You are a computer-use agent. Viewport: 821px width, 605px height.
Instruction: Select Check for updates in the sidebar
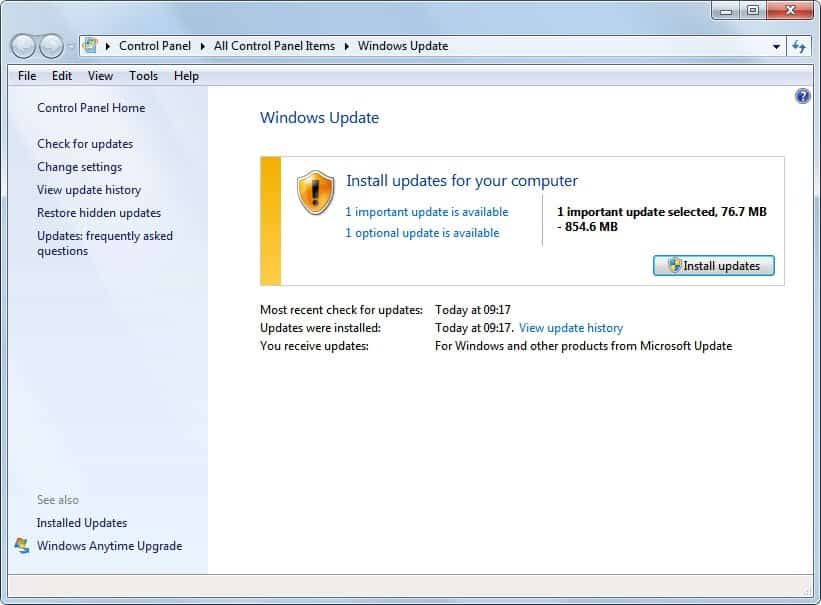87,144
